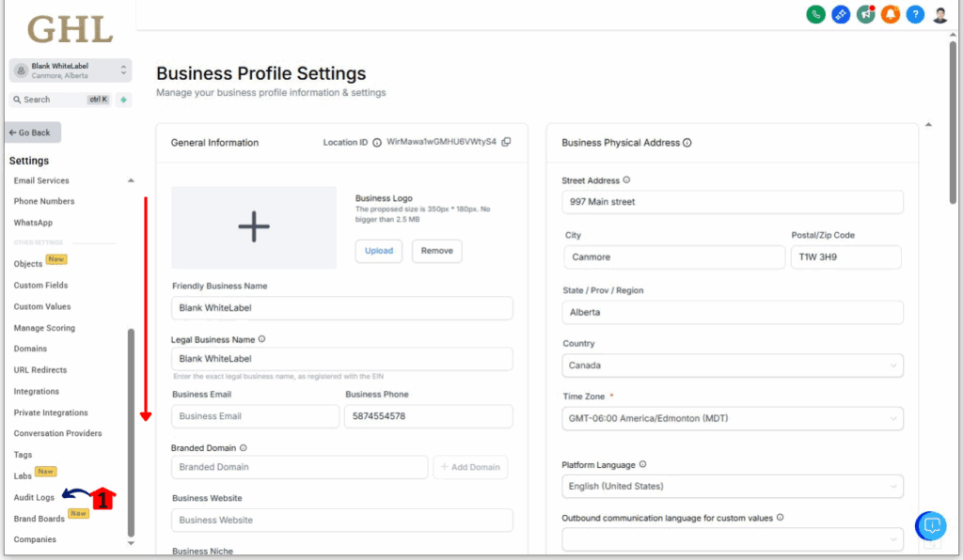Viewport: 963px width, 560px height.
Task: Click the sidebar vertical scrollbar
Action: tap(131, 431)
